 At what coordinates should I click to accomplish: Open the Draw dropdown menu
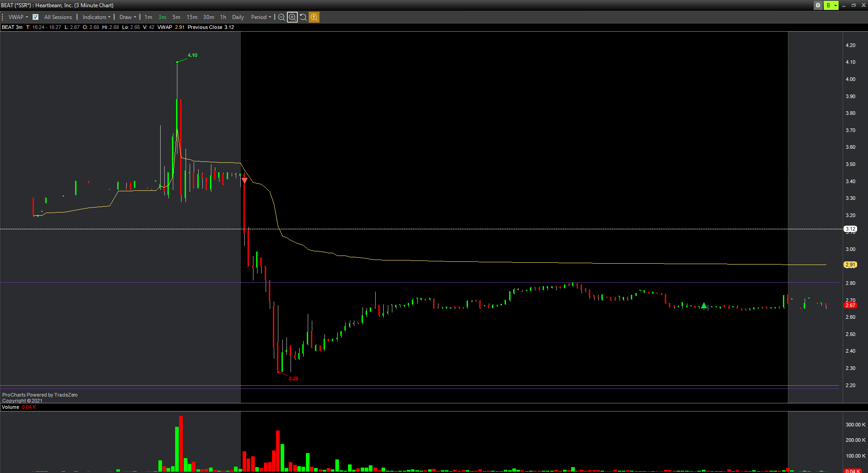coord(128,17)
